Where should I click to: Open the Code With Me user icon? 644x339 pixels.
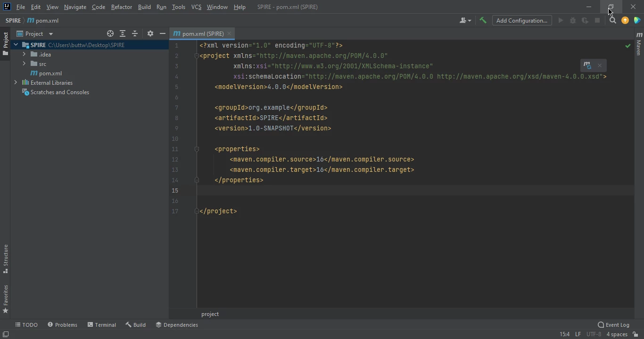tap(465, 21)
